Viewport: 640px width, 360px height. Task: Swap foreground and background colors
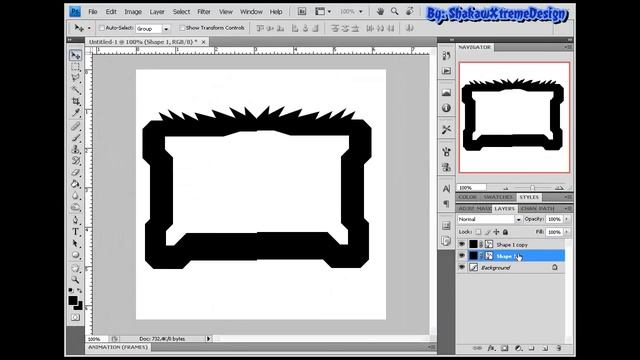tap(80, 290)
